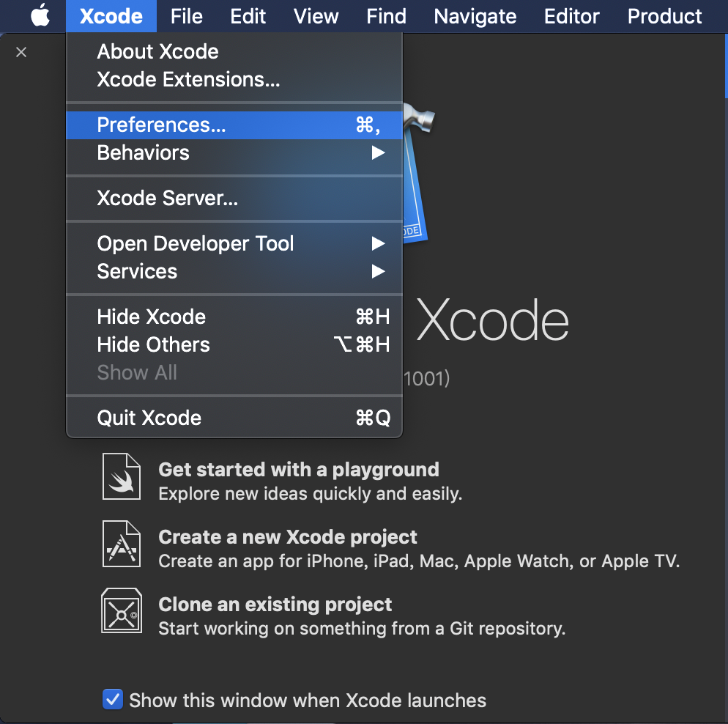Image resolution: width=728 pixels, height=724 pixels.
Task: Open the Navigate menu
Action: click(x=475, y=16)
